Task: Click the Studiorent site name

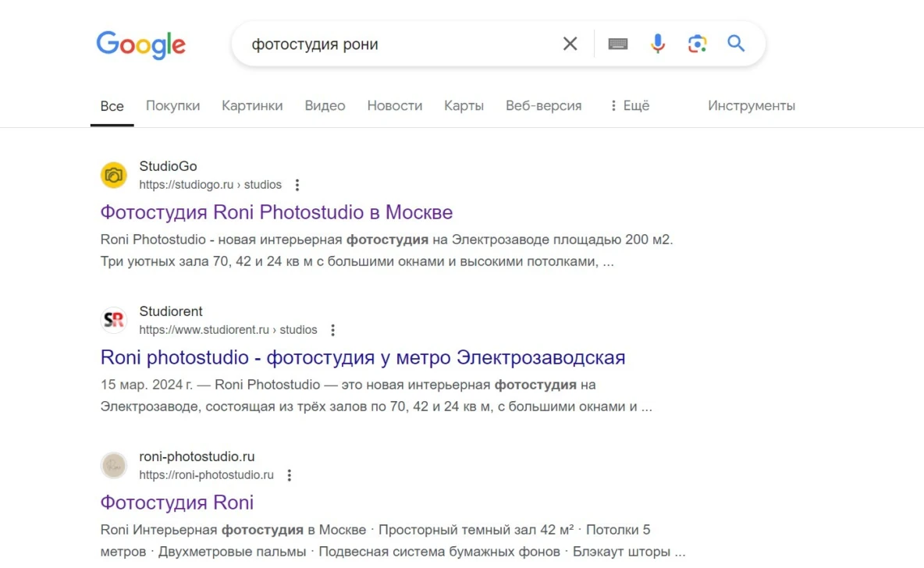Action: tap(171, 311)
